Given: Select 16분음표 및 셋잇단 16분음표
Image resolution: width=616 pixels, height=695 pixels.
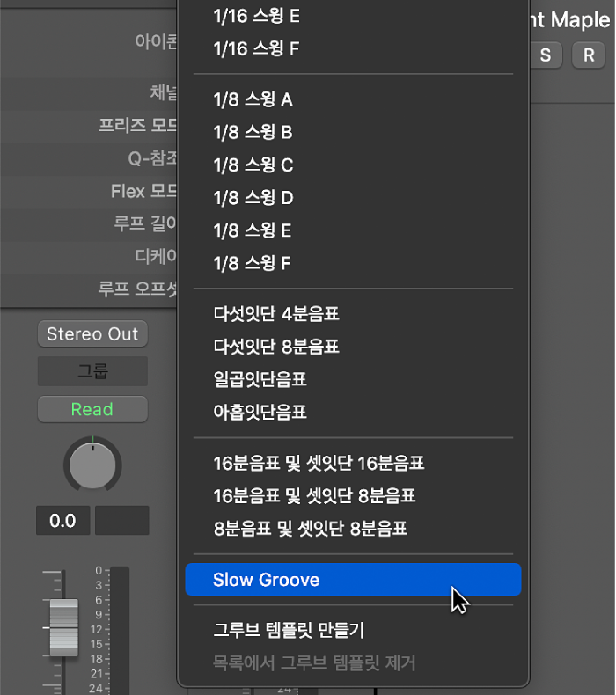Looking at the screenshot, I should point(353,463).
